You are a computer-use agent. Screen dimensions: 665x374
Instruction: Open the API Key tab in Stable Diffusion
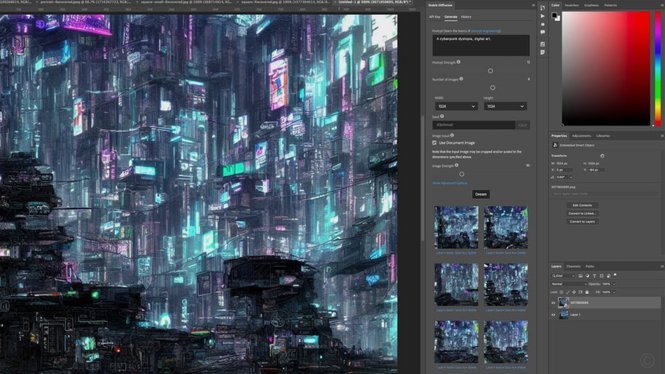tap(435, 17)
